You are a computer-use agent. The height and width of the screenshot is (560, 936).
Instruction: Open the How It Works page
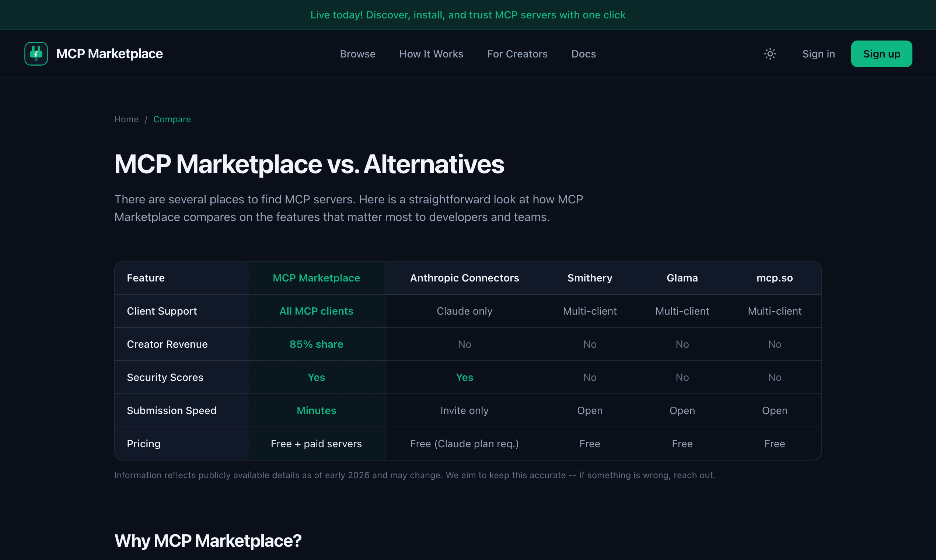(x=431, y=53)
